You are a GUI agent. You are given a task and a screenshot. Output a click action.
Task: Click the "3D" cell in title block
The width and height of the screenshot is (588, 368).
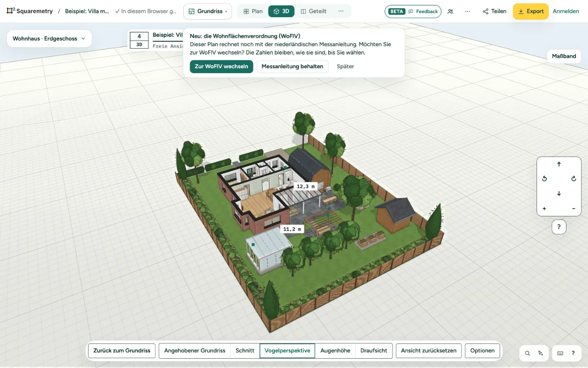point(139,45)
